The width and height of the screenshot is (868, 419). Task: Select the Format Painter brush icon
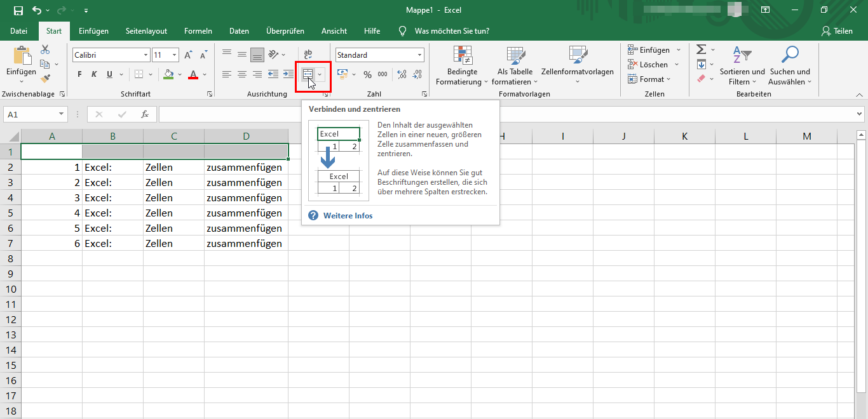[45, 79]
